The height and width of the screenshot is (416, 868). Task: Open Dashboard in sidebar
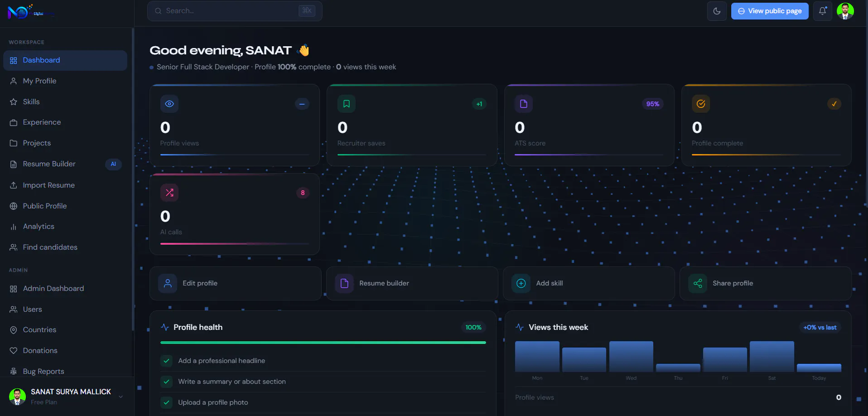[x=65, y=60]
